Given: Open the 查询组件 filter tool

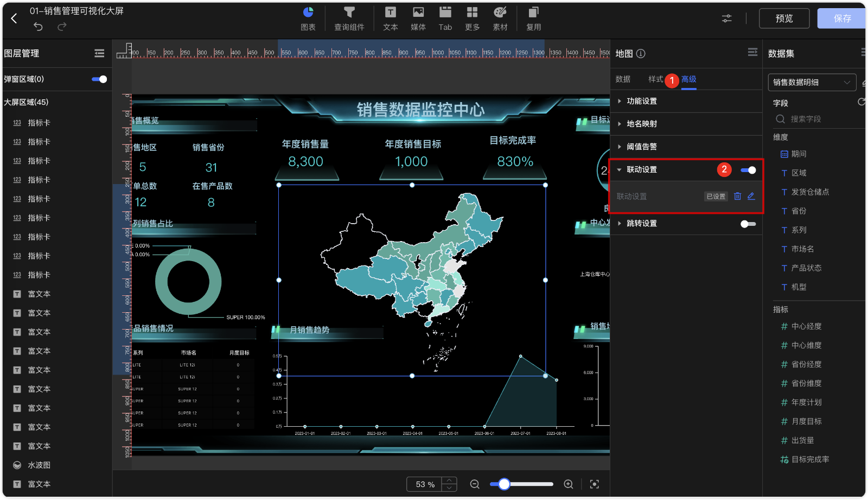Looking at the screenshot, I should click(x=349, y=18).
